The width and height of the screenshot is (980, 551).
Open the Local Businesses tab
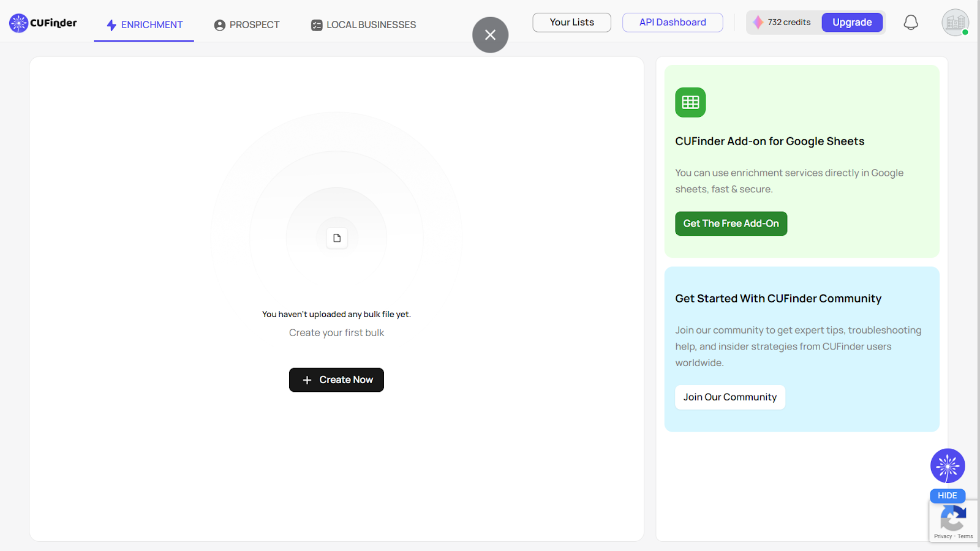[x=364, y=24]
